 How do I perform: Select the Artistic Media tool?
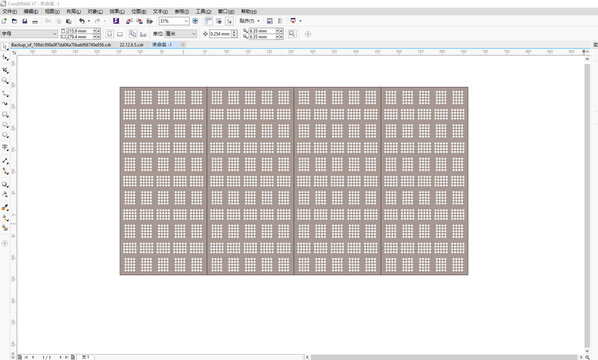pos(5,104)
